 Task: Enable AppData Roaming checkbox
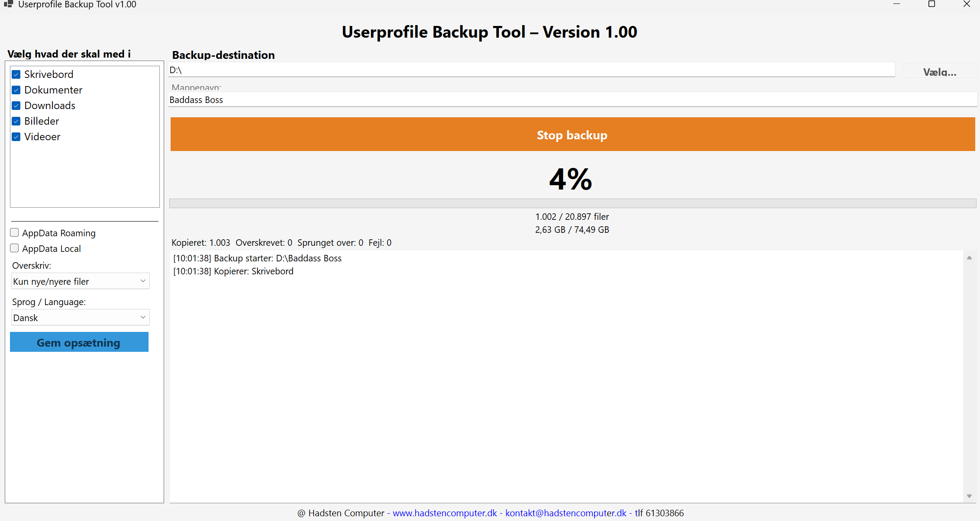coord(15,233)
